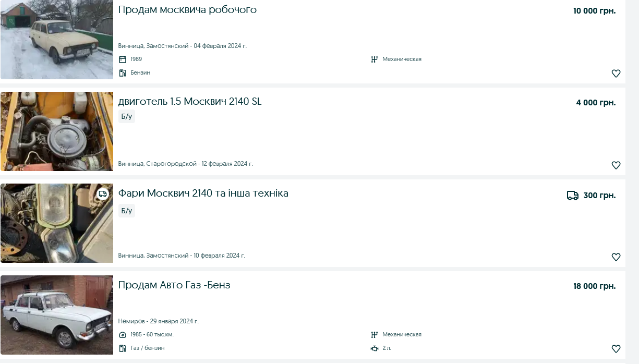The image size is (639, 364).
Task: Favorite the 'Продам москвича робочого' listing heart
Action: 616,74
